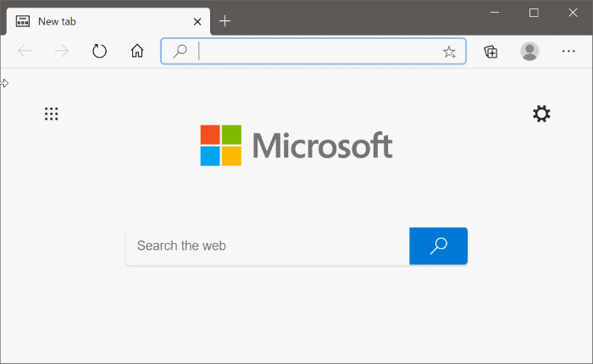593x364 pixels.
Task: Click the Microsoft logo
Action: (x=296, y=146)
